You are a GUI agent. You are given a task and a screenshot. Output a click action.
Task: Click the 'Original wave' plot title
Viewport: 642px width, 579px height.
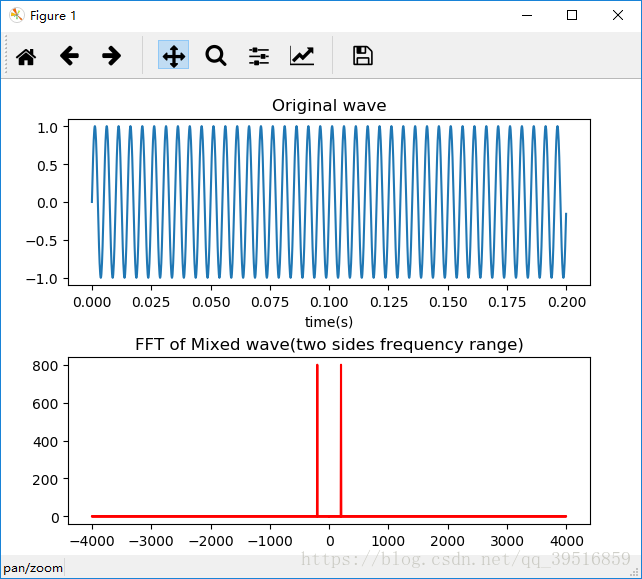[329, 105]
